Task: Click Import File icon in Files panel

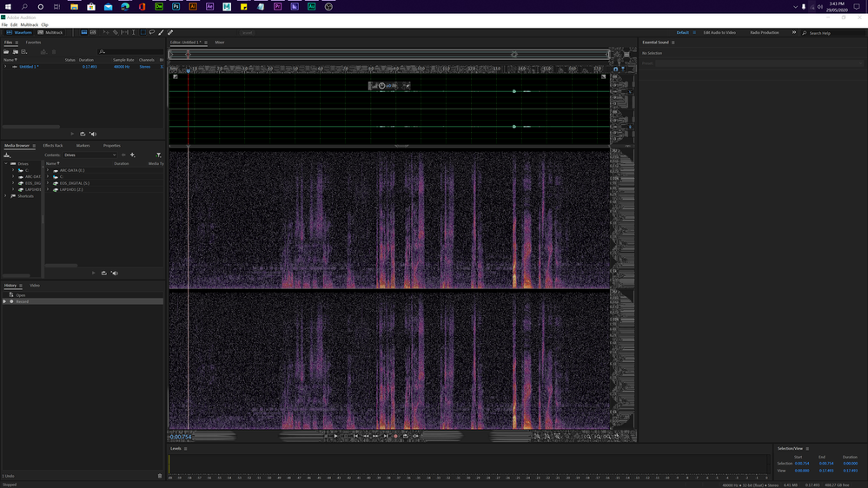Action: point(16,52)
